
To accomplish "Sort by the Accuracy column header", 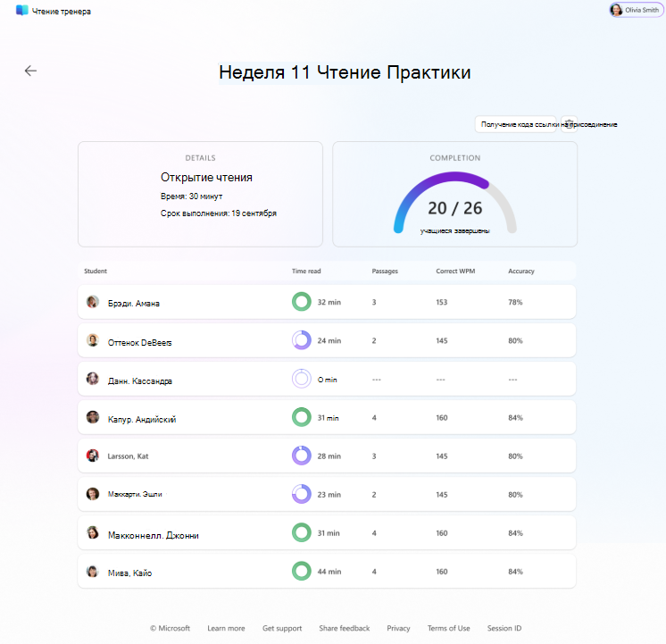I will [x=521, y=272].
